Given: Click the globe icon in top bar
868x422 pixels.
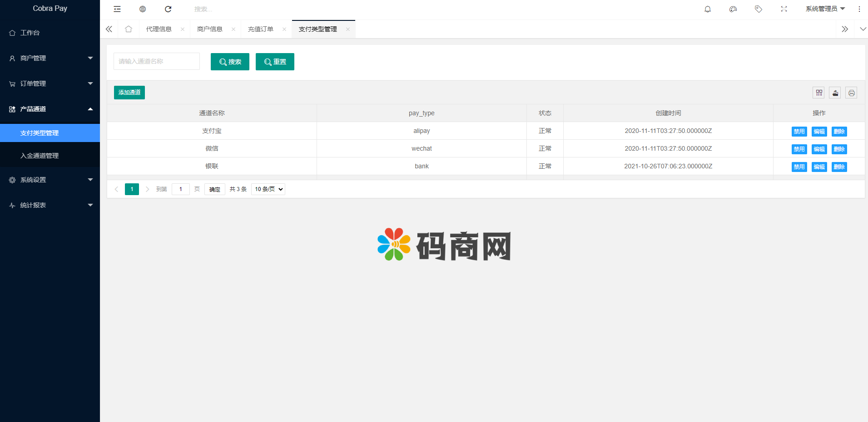Looking at the screenshot, I should click(143, 9).
